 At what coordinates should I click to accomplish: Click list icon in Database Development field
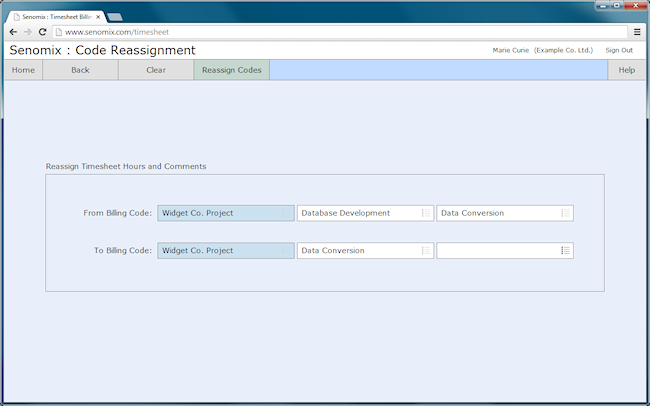[426, 213]
